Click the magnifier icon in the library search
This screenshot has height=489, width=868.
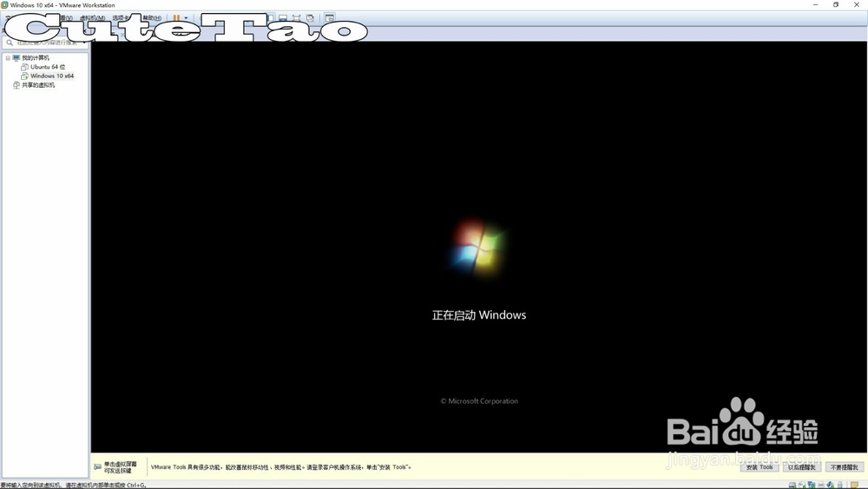10,43
